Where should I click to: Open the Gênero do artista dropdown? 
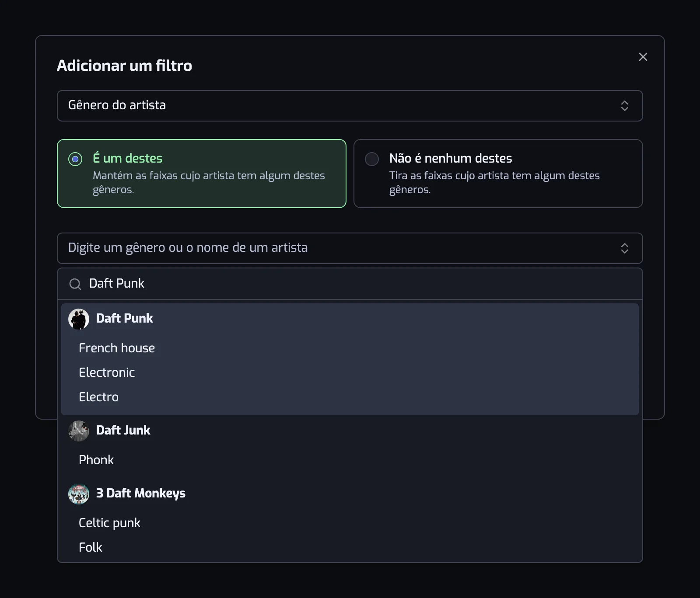tap(350, 106)
